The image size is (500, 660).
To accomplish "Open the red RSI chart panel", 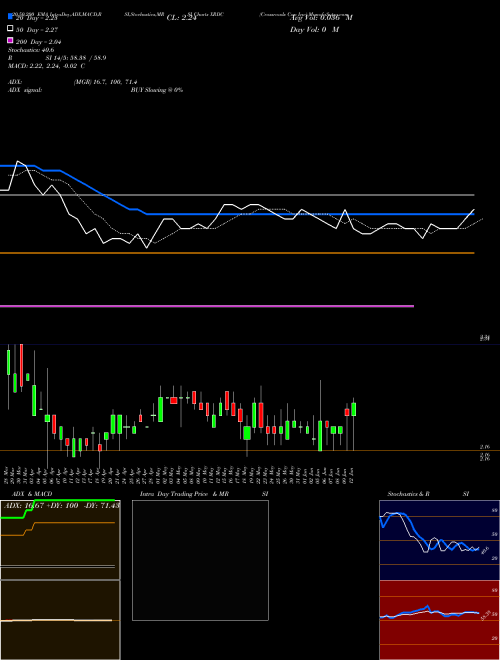I will click(439, 620).
